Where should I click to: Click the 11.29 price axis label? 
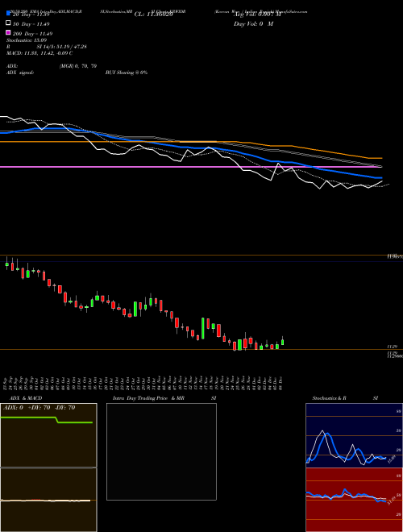click(393, 347)
